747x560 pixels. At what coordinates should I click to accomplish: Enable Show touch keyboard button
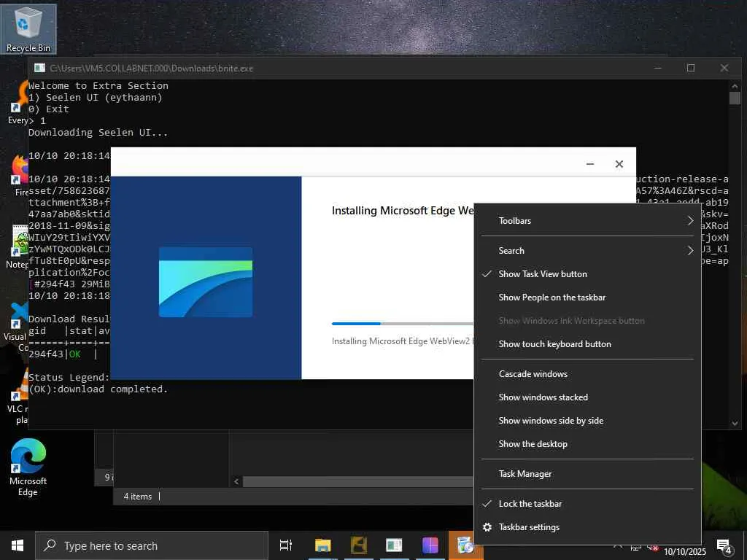click(x=587, y=344)
